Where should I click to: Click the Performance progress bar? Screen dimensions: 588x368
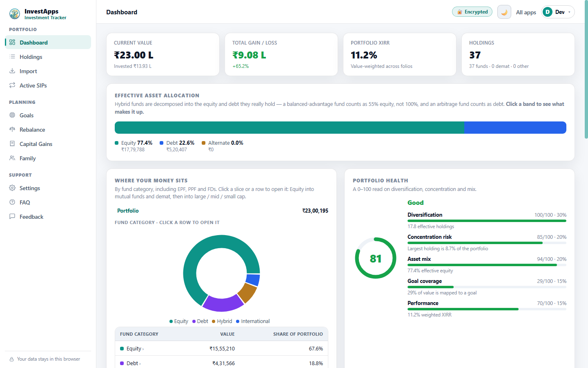click(487, 309)
